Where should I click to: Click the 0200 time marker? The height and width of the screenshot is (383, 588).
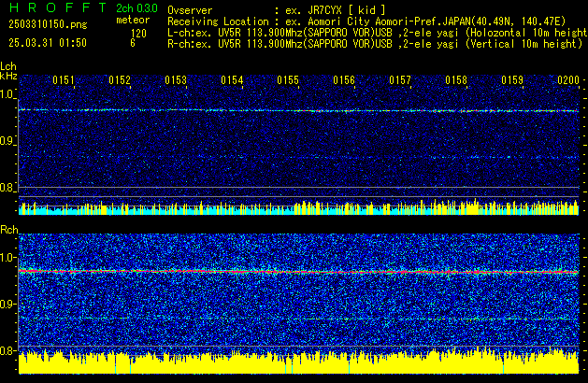point(568,80)
